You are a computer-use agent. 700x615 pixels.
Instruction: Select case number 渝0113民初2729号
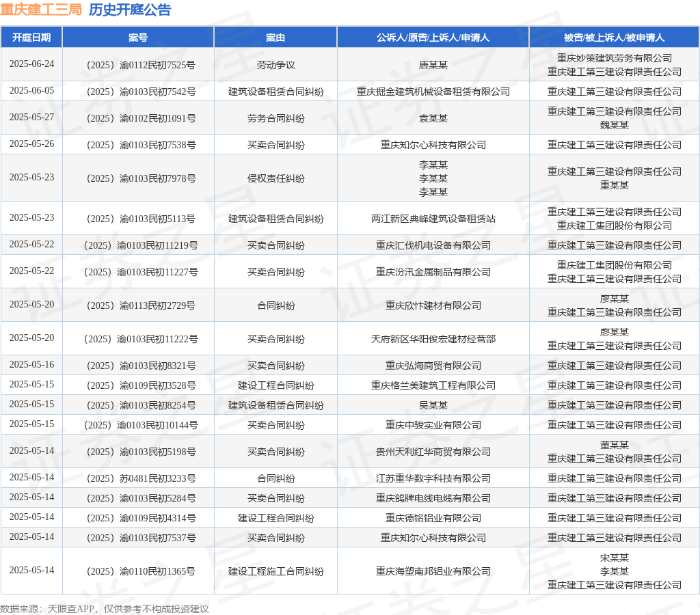(141, 305)
